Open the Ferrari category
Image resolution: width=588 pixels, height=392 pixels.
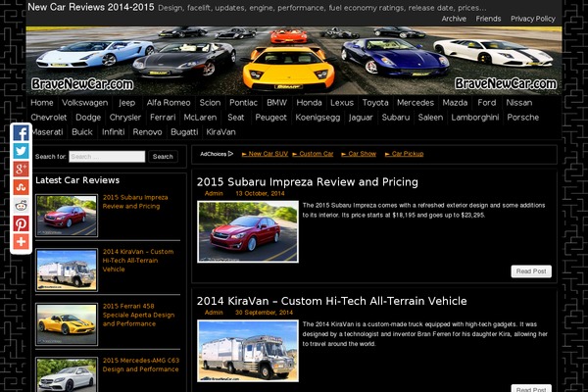(x=163, y=118)
